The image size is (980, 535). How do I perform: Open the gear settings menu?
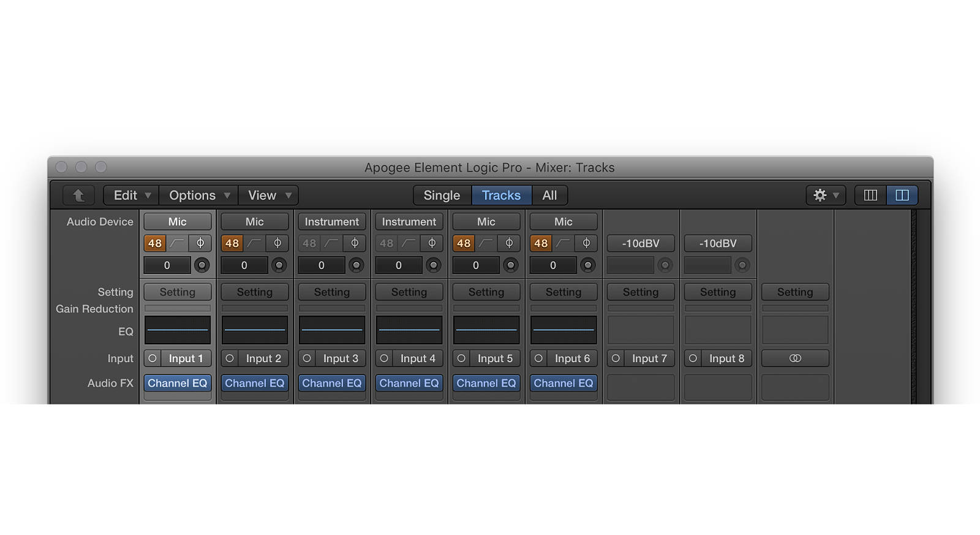826,195
